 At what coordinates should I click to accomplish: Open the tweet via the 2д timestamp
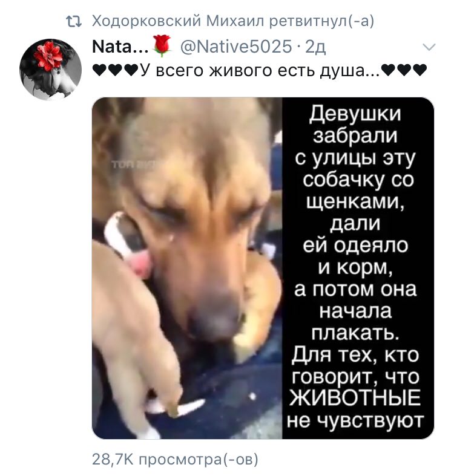tap(315, 47)
